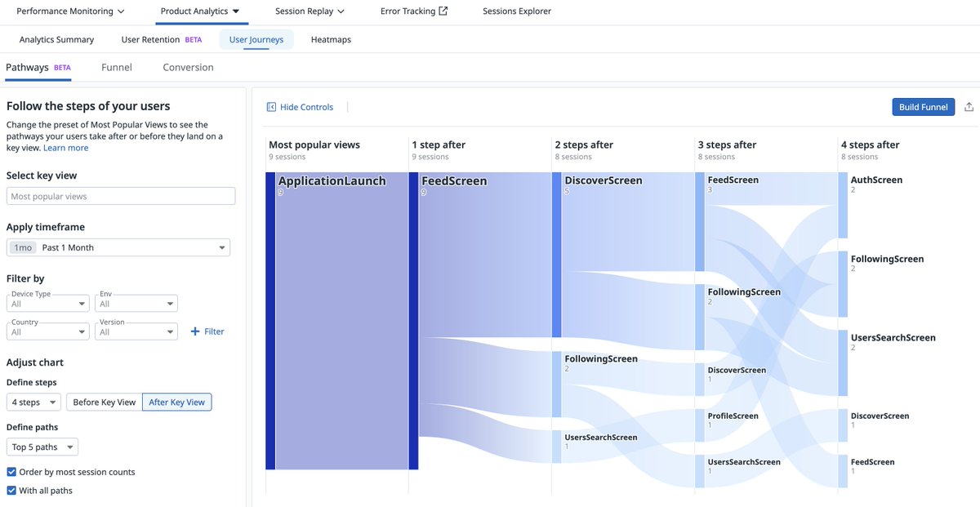Click the 1mo timeframe badge
The height and width of the screenshot is (507, 980).
(x=23, y=247)
